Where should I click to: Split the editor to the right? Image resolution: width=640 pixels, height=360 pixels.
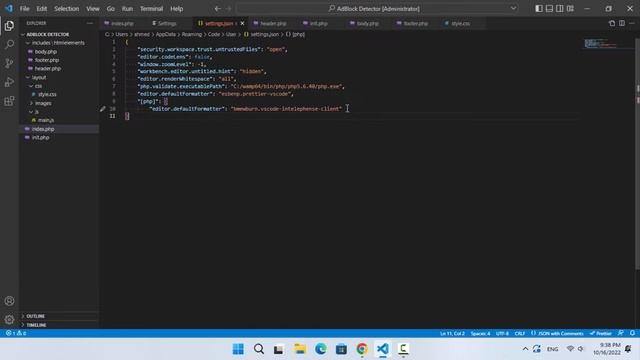tap(622, 23)
